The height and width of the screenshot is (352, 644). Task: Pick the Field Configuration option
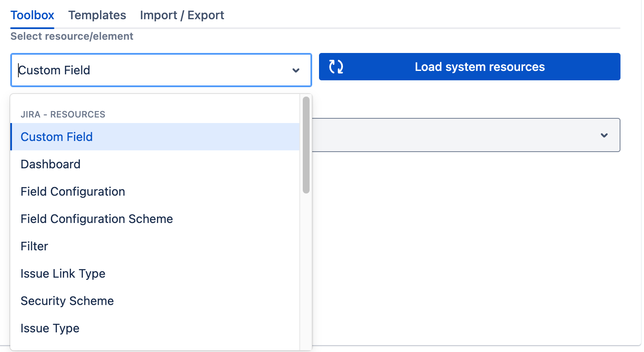pos(73,191)
